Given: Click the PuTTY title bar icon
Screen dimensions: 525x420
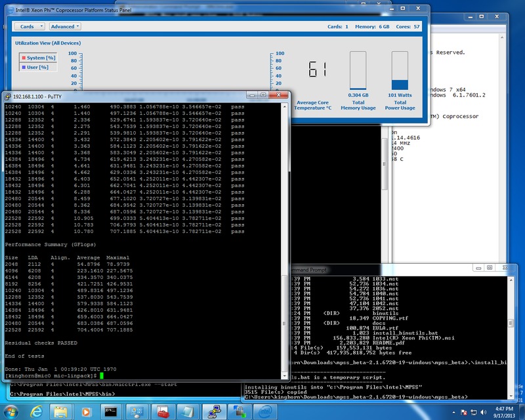Looking at the screenshot, I should [7, 95].
